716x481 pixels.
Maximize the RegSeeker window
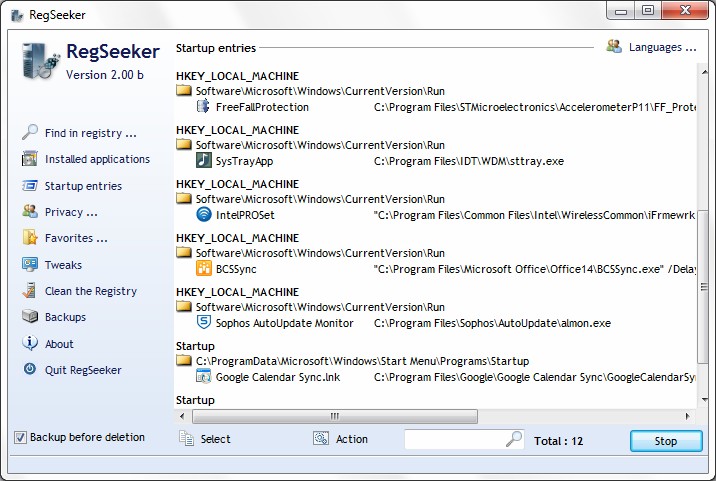point(648,10)
